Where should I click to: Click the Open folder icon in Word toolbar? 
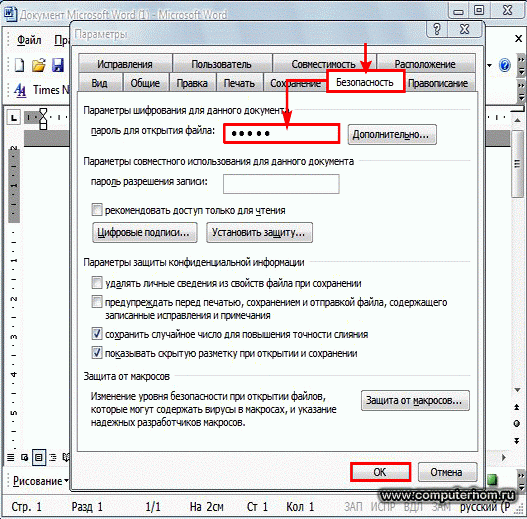click(39, 65)
